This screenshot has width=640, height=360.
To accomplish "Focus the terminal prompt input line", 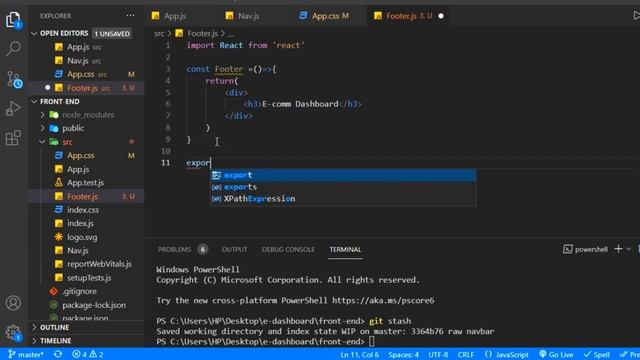I will click(x=371, y=341).
